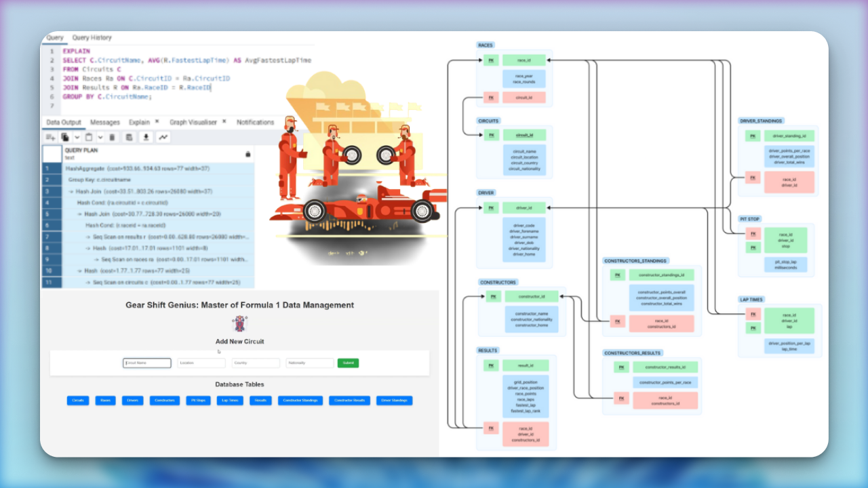Click the EXPLAIN keyword on editor line 1
The width and height of the screenshot is (868, 488).
click(x=75, y=51)
